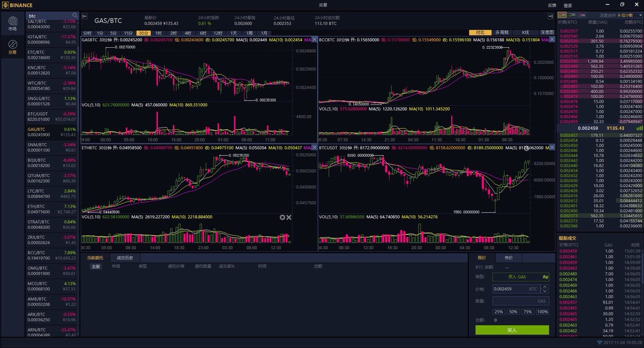
Task: Close the BCCBTC chart pane
Action: pos(552,39)
